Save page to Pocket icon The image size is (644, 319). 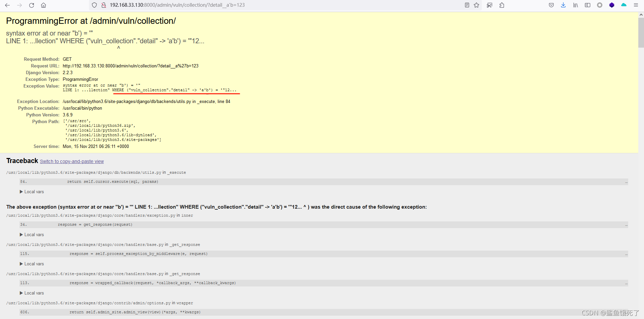(x=551, y=5)
